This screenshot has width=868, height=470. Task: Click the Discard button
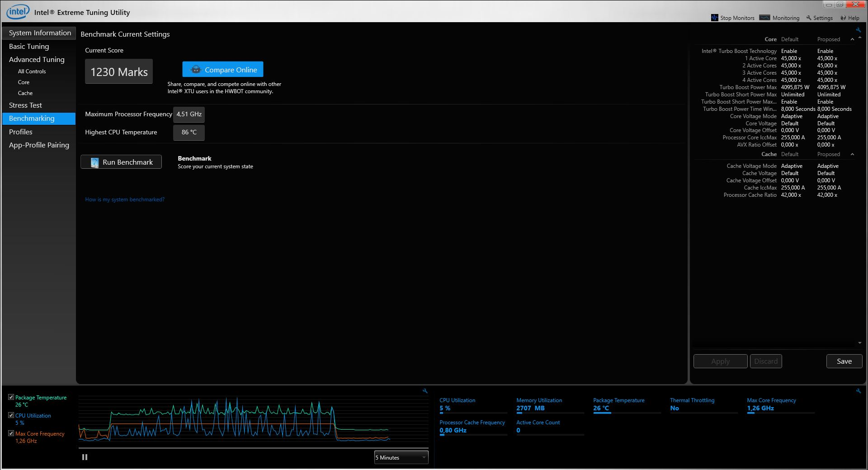[766, 361]
